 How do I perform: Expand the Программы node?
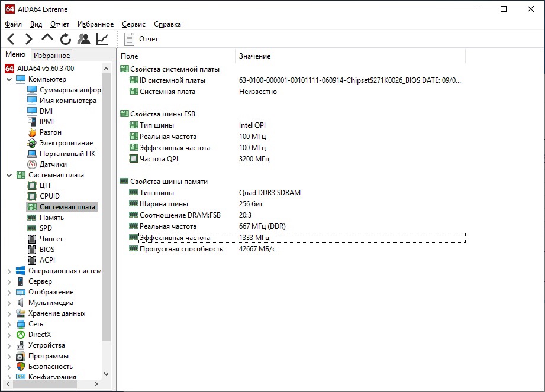pos(9,357)
